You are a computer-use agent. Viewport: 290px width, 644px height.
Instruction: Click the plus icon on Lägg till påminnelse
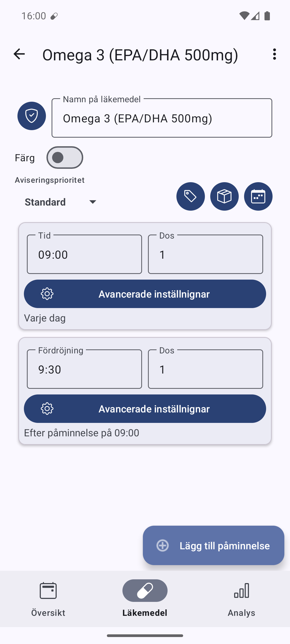tap(163, 546)
